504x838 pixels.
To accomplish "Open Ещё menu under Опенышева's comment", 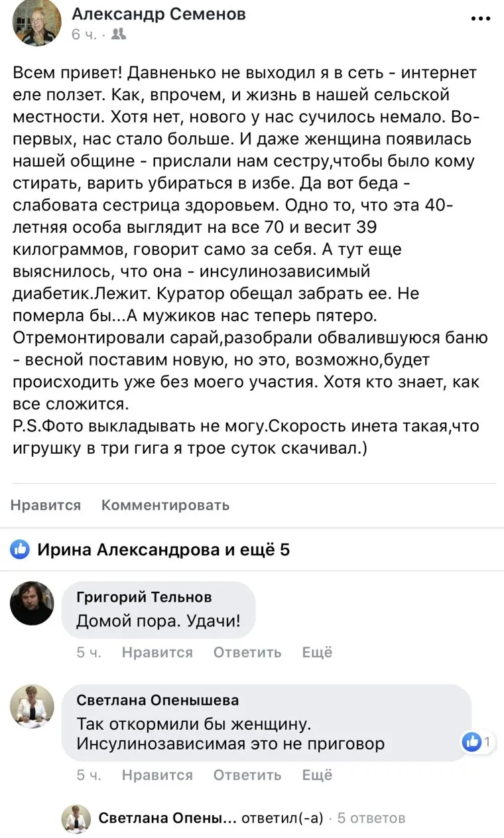I will point(317,775).
